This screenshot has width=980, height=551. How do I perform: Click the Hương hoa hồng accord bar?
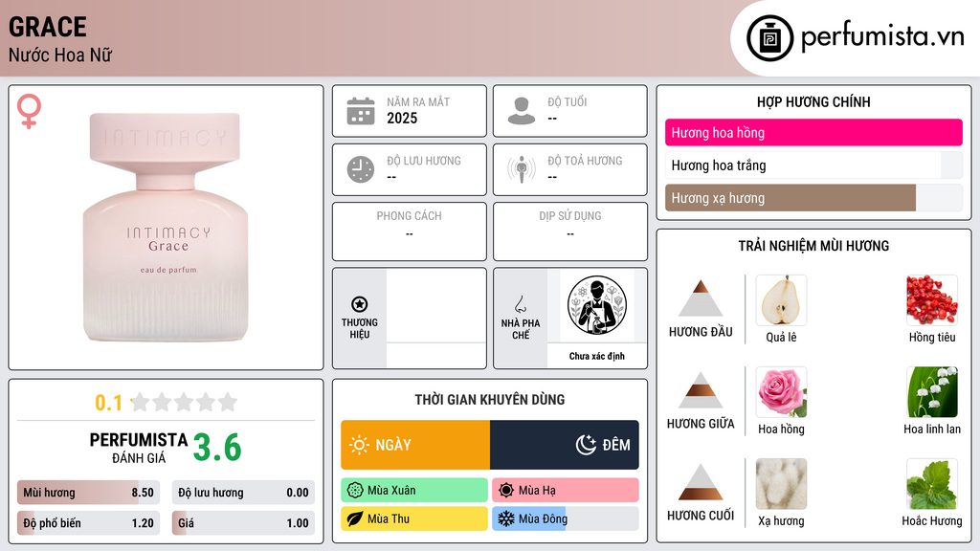[813, 132]
